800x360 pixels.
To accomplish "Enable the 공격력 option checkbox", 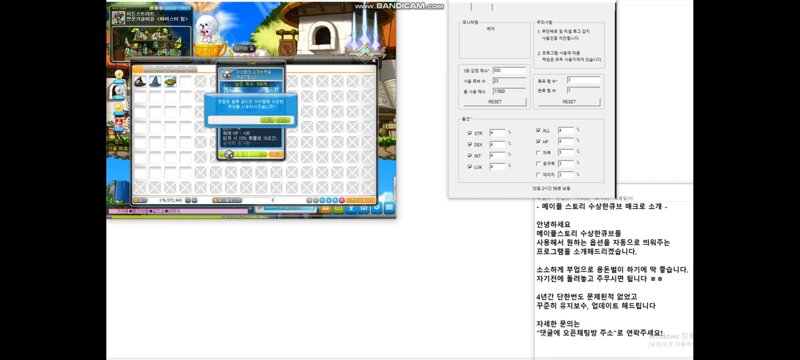I will [x=538, y=164].
